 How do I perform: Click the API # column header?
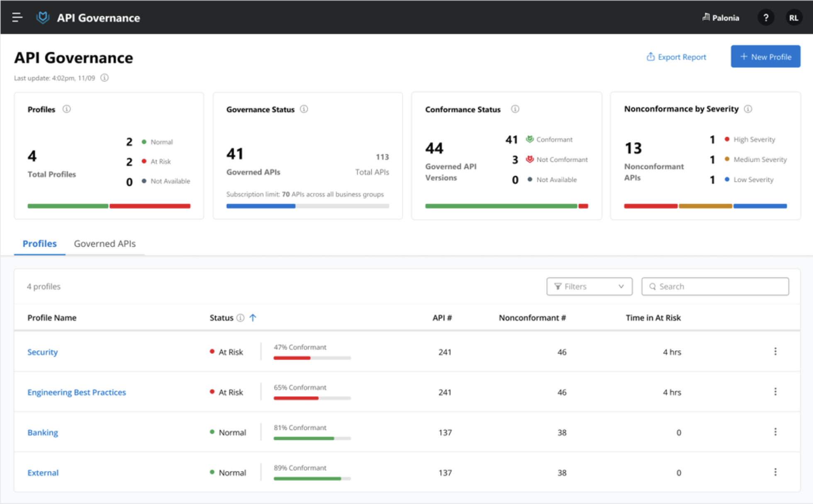442,318
